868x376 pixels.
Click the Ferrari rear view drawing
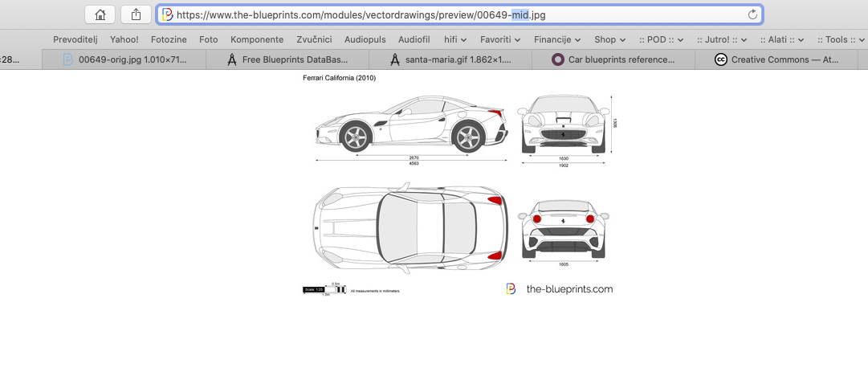point(564,229)
